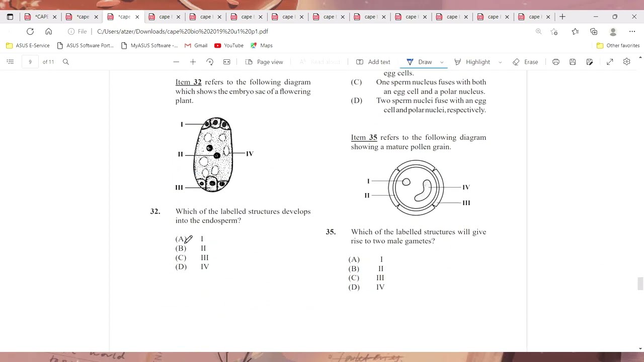Open the MyASUS Software bookmark
644x362 pixels.
(149, 45)
